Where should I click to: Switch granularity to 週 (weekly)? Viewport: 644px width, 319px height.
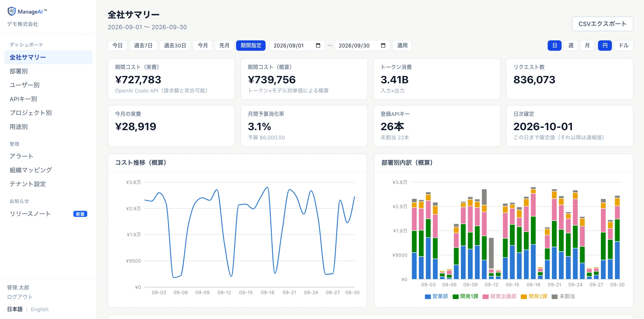[571, 45]
